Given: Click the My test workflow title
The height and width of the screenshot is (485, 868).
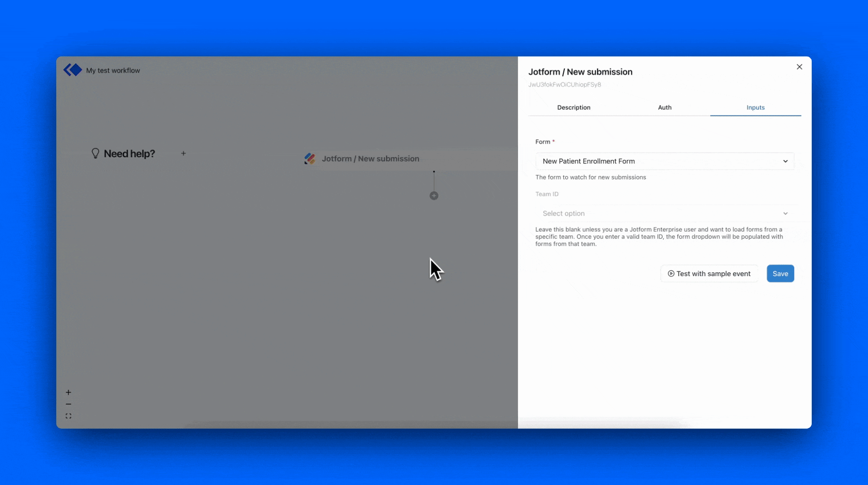Looking at the screenshot, I should (x=113, y=71).
